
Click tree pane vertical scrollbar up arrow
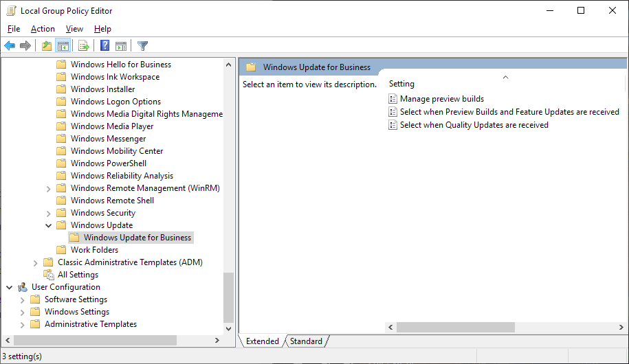(229, 65)
